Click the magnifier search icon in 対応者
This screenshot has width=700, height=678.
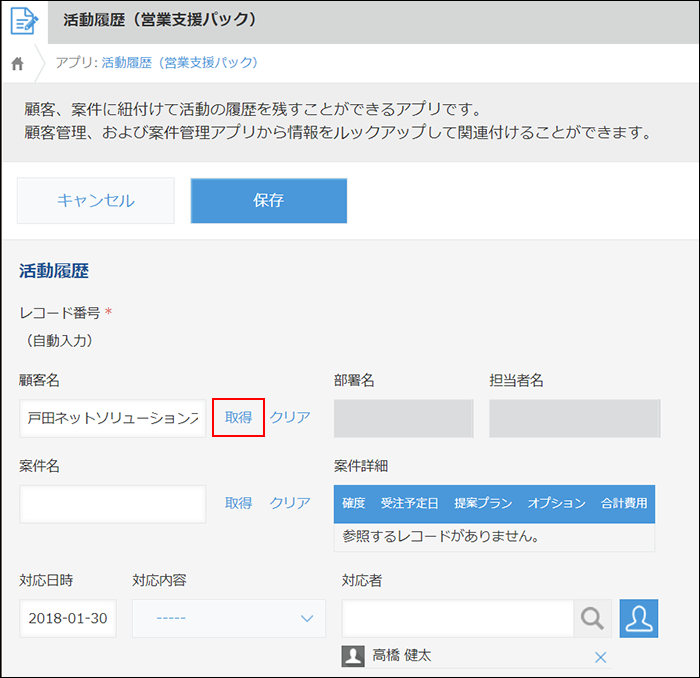[592, 618]
